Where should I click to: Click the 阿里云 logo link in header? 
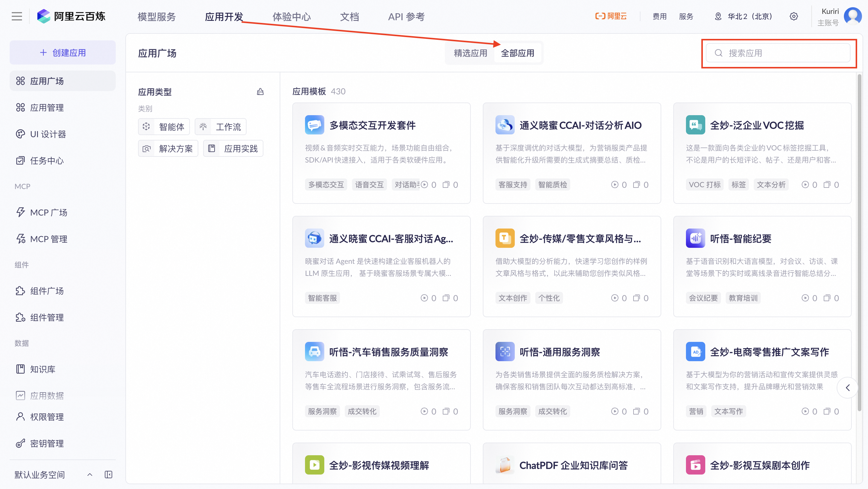click(611, 16)
